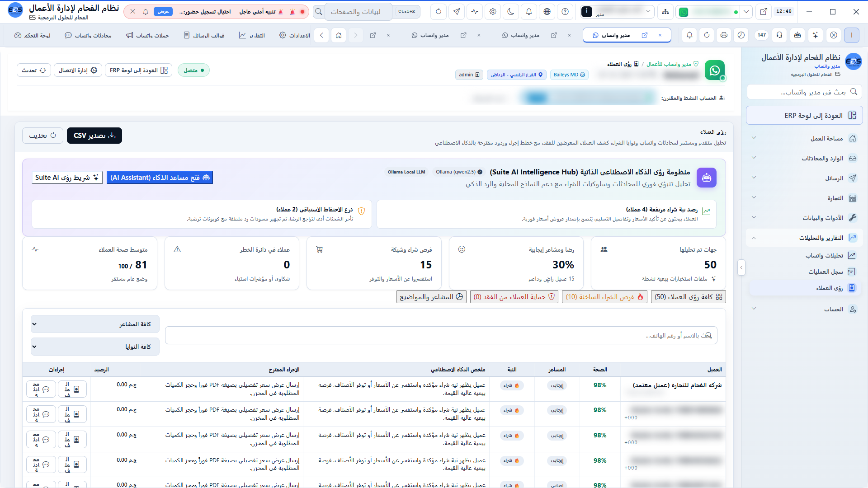
Task: Click the 147 counter badge
Action: 762,35
